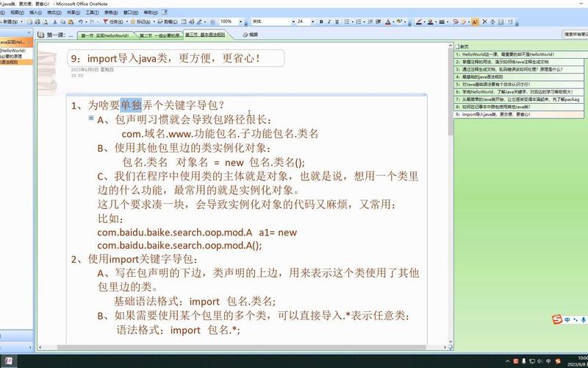Open the Window (窗口) menu
The height and width of the screenshot is (368, 588).
click(131, 13)
